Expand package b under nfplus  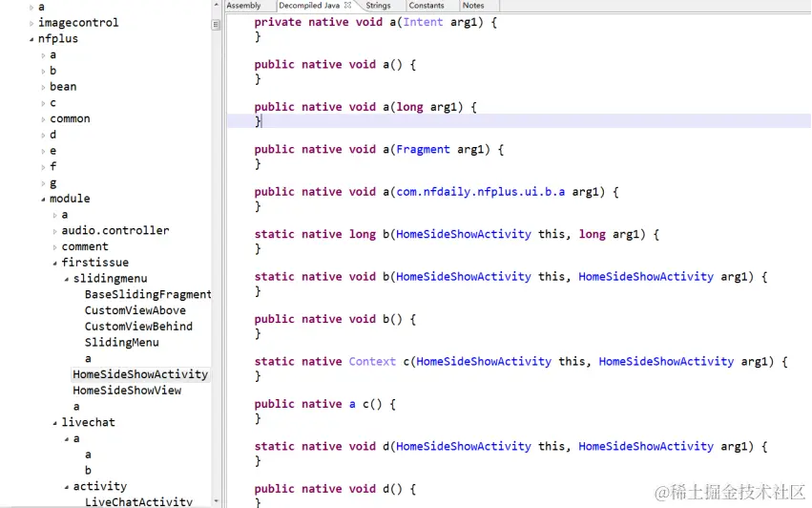(x=43, y=71)
